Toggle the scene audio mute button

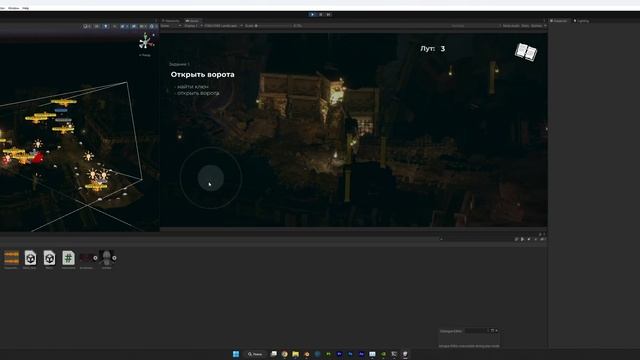pos(114,26)
